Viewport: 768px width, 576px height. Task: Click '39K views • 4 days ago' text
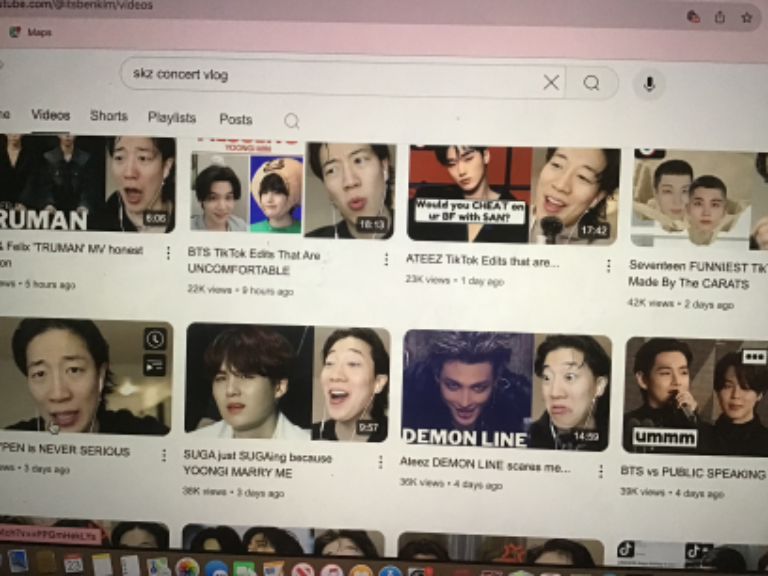coord(672,493)
